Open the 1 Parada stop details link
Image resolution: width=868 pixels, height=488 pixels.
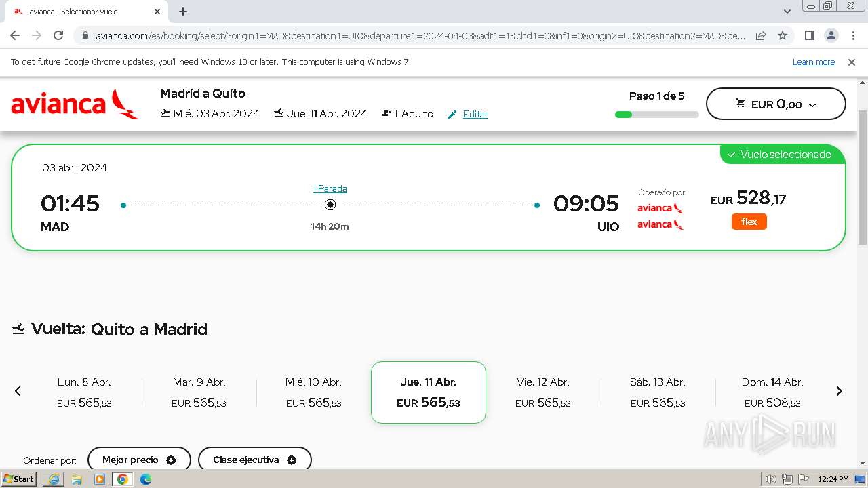click(330, 188)
